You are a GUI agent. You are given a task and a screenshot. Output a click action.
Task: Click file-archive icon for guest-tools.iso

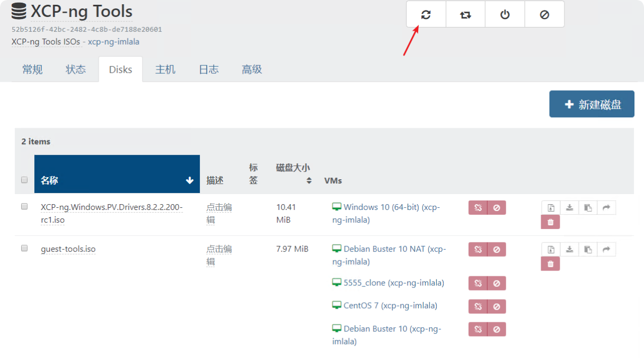point(551,249)
